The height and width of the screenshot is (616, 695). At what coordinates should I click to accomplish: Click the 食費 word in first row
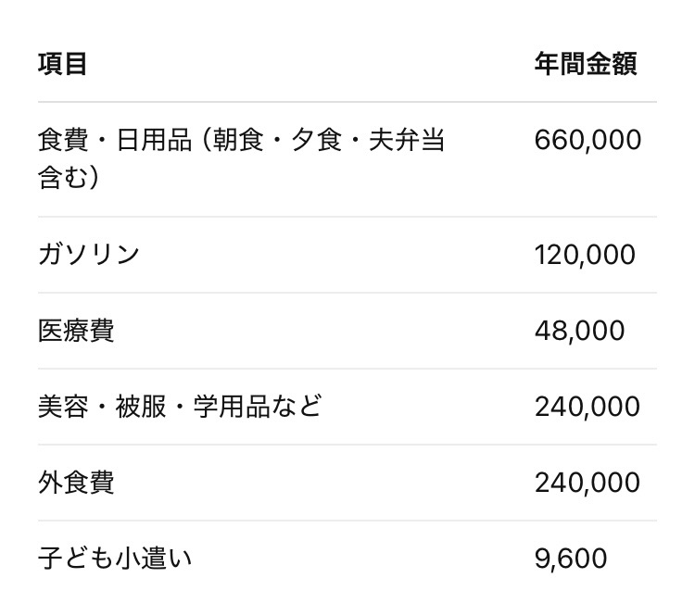pos(63,141)
